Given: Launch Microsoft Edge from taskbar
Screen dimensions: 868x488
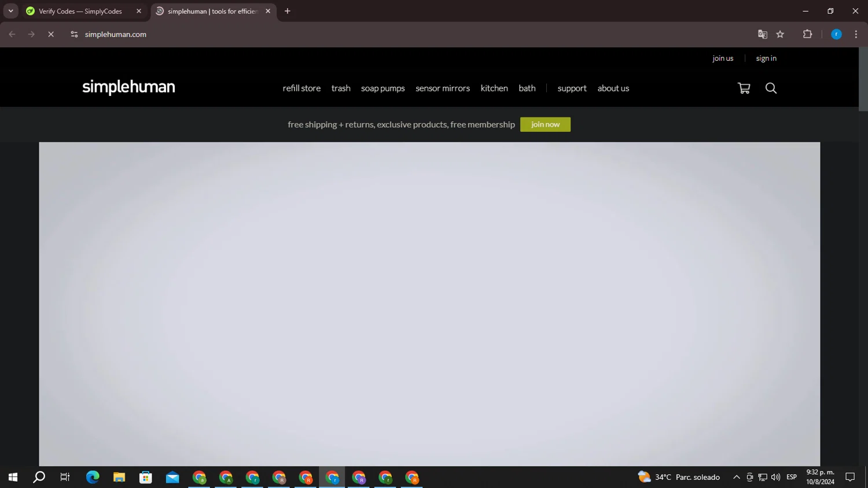Looking at the screenshot, I should point(93,477).
